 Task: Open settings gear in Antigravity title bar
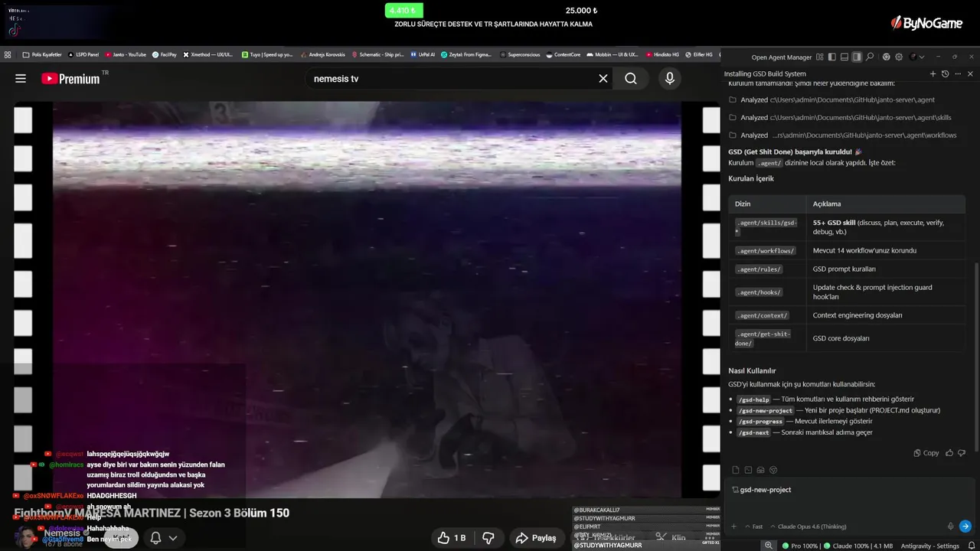click(899, 57)
